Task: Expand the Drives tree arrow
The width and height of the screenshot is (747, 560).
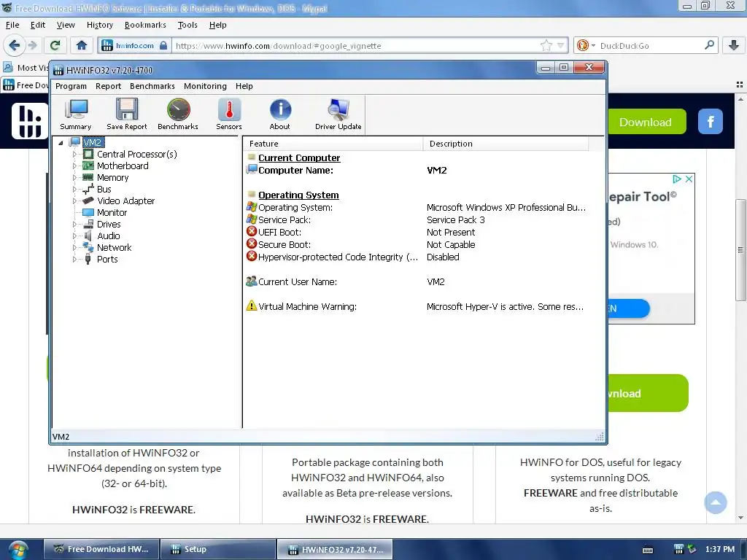Action: 74,225
